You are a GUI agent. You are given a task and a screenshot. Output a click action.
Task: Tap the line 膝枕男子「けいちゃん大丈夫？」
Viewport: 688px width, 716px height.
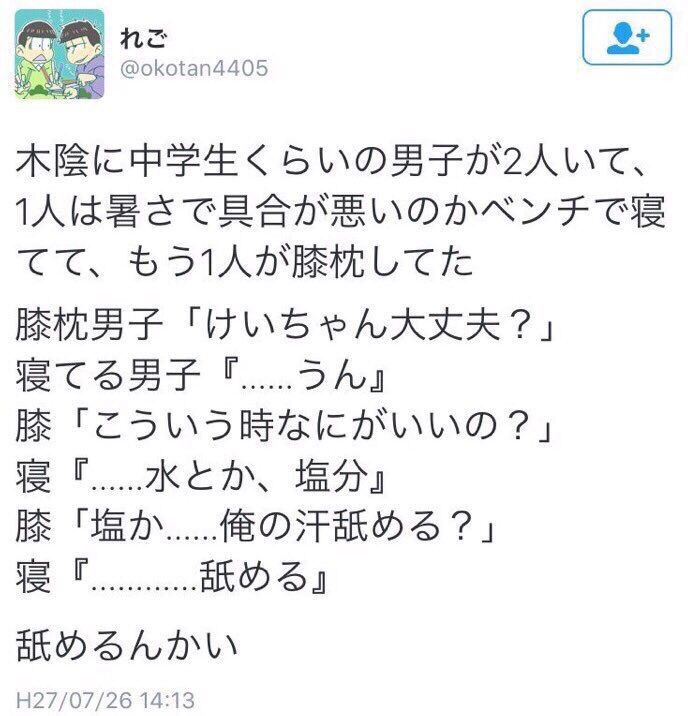285,326
